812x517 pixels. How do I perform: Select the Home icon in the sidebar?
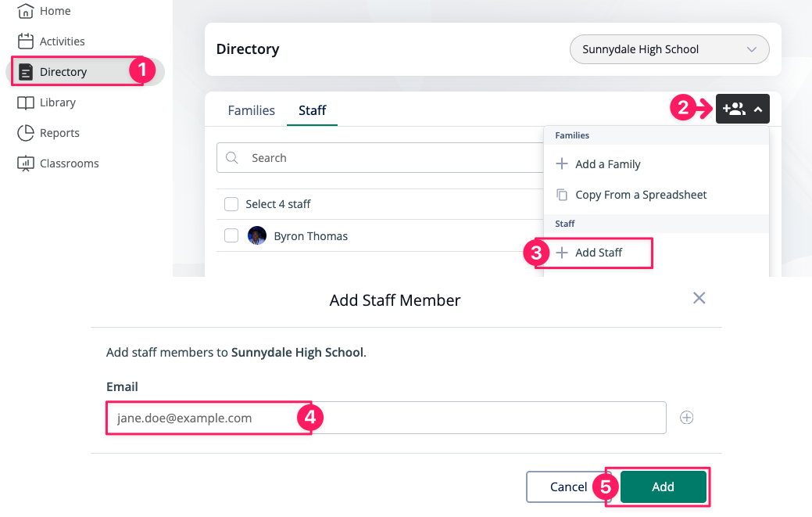coord(26,11)
